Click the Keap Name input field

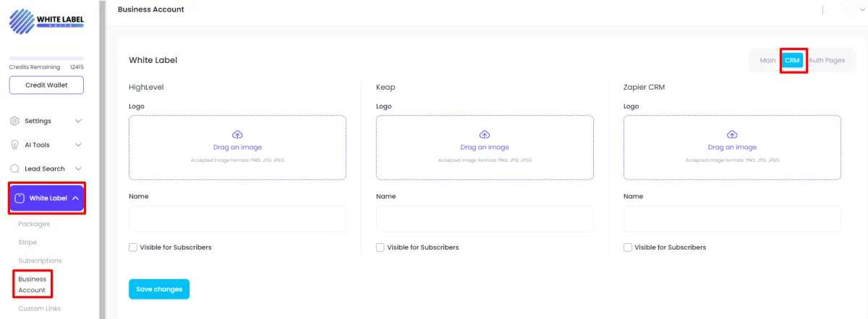(485, 218)
